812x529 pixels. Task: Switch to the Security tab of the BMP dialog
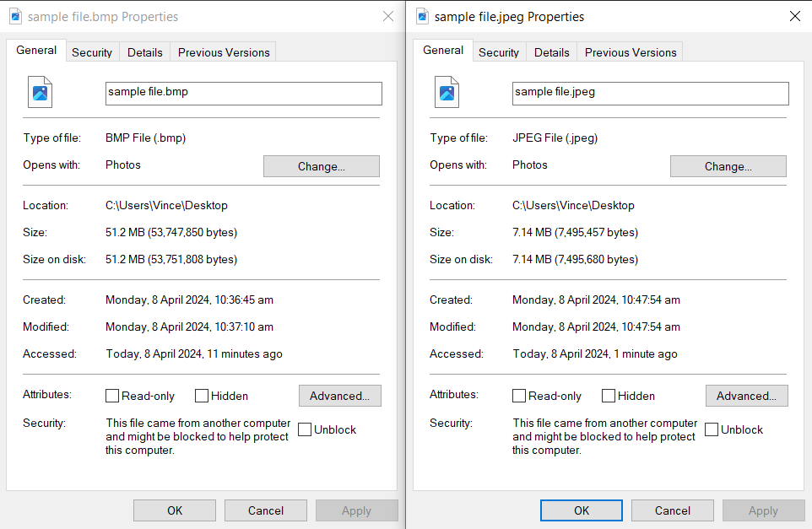point(92,52)
